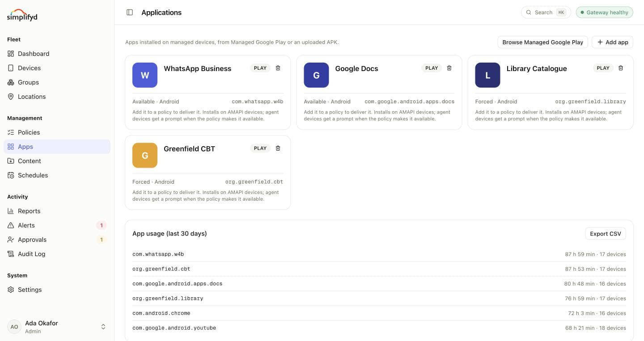Click the PLAY badge on WhatsApp Business

(260, 68)
